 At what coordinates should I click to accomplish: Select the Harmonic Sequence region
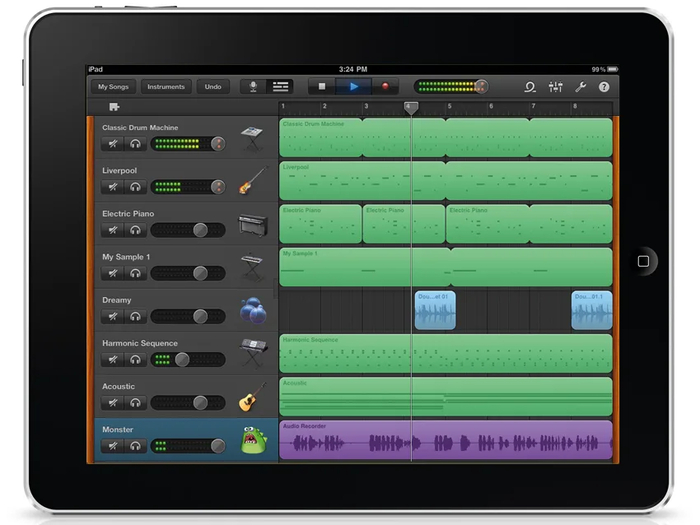point(446,353)
